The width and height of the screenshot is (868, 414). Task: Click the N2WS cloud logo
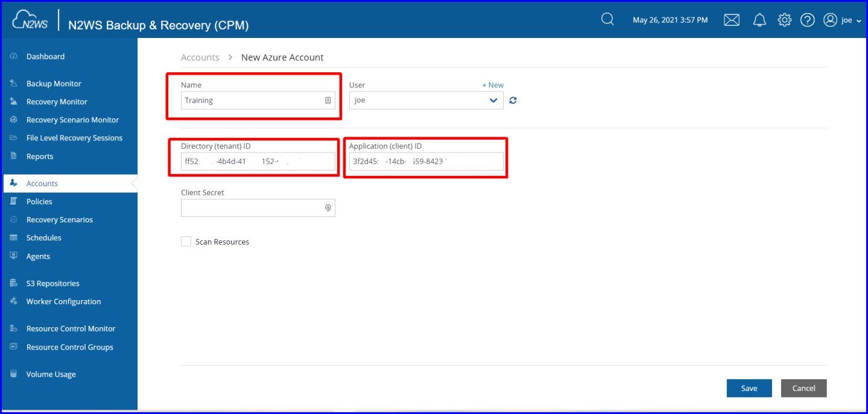[x=30, y=21]
